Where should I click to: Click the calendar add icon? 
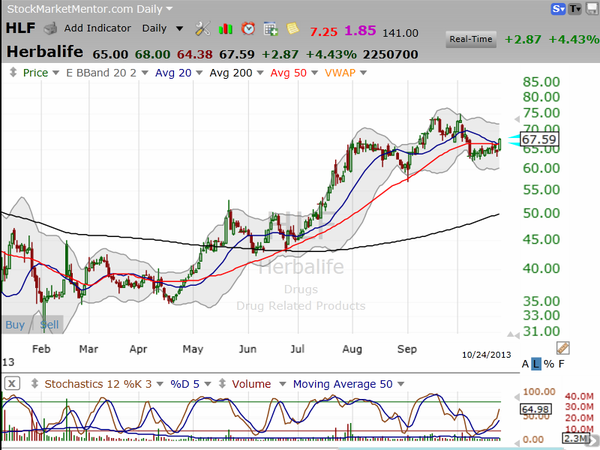271,29
